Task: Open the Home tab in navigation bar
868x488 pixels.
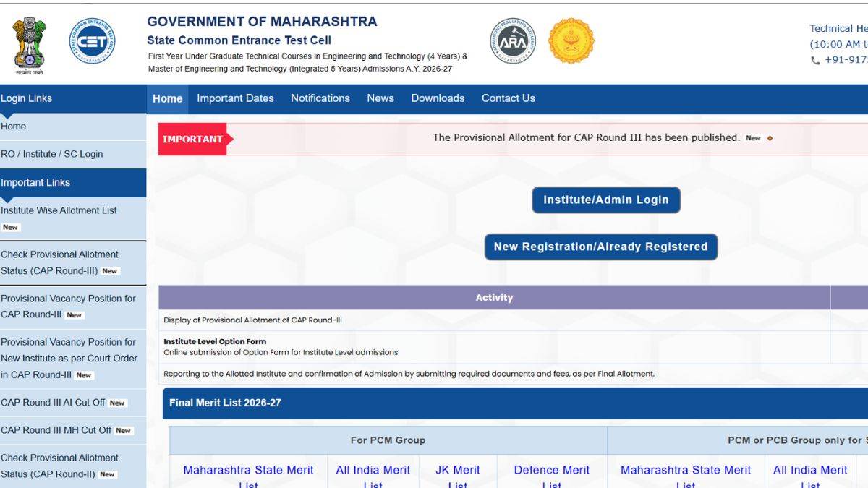Action: (x=167, y=98)
